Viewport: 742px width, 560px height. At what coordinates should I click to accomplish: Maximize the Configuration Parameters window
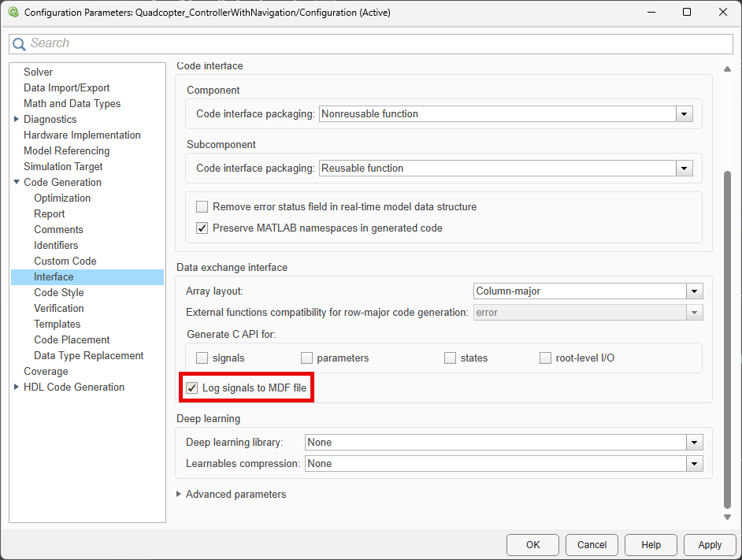(687, 12)
